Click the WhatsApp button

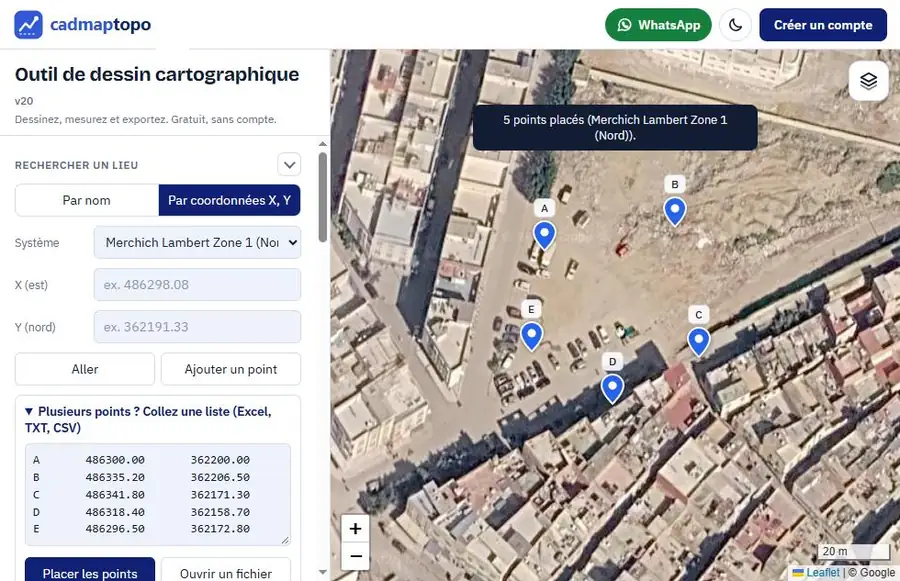(658, 25)
